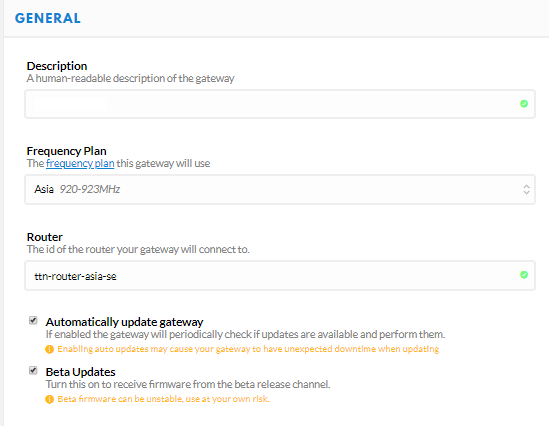Uncheck the Beta Updates checkbox
549x426 pixels.
33,370
